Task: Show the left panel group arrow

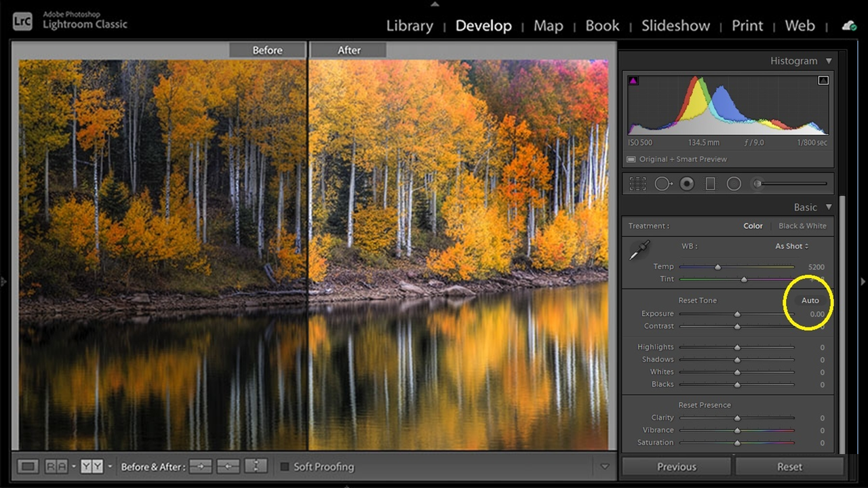Action: coord(4,281)
